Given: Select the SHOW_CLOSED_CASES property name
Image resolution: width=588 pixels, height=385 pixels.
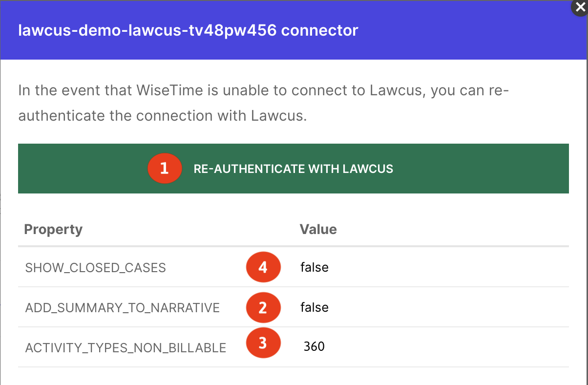Looking at the screenshot, I should click(x=96, y=268).
